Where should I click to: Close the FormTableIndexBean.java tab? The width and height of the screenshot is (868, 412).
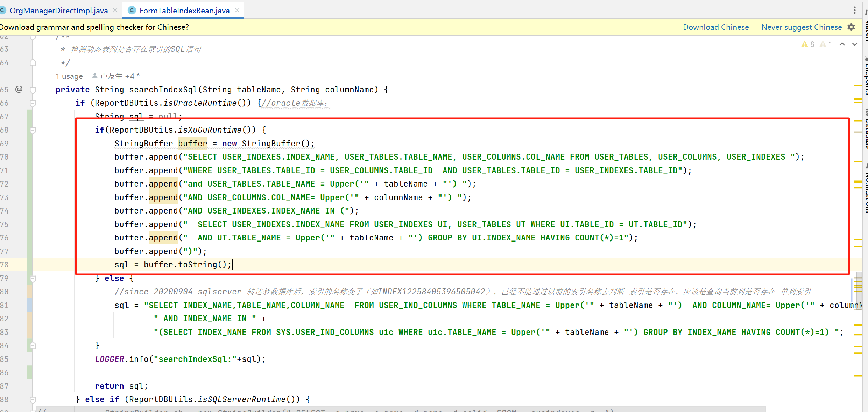(237, 11)
